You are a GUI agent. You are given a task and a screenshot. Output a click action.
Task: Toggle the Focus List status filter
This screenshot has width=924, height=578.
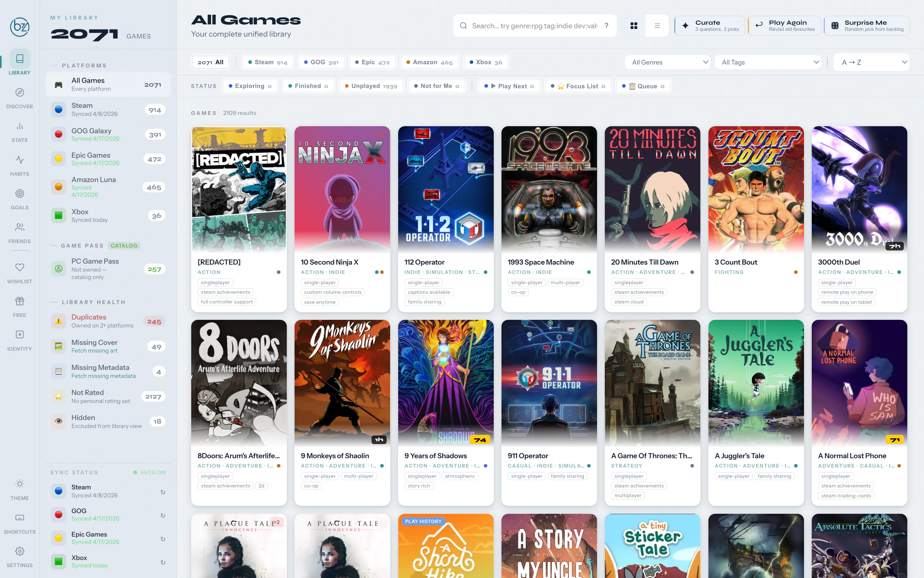(x=578, y=86)
